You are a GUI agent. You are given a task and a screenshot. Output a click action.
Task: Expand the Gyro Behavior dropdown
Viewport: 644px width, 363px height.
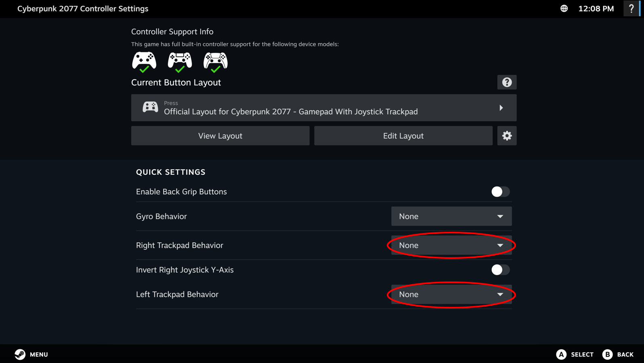click(451, 216)
